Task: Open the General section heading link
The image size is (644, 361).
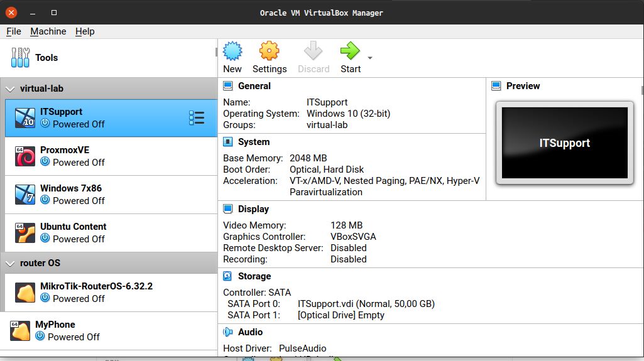Action: point(254,86)
